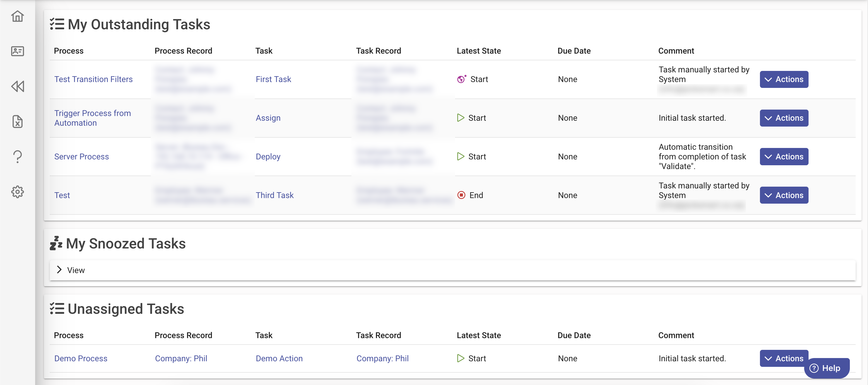Open Trigger Process from Automation link

[x=92, y=118]
